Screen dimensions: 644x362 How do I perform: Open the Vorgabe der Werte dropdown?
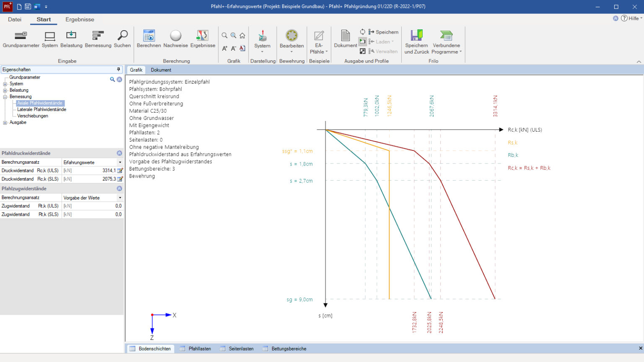pyautogui.click(x=120, y=198)
